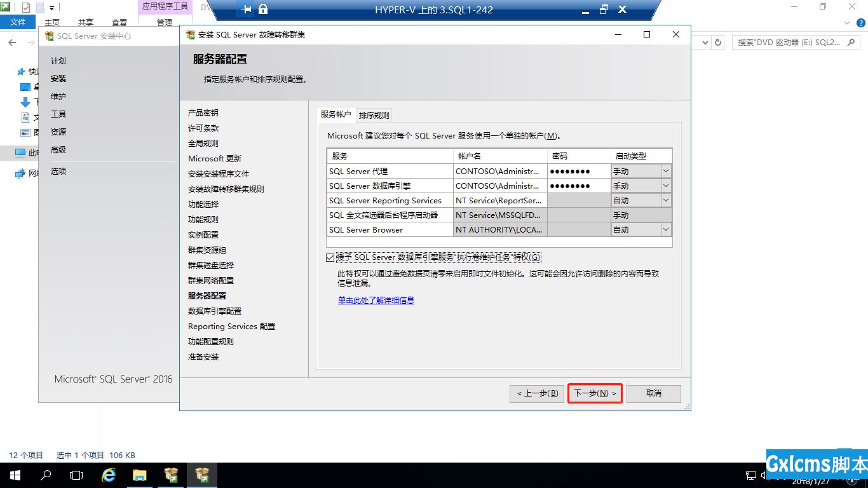
Task: Click Explorer help question mark icon
Action: click(862, 22)
